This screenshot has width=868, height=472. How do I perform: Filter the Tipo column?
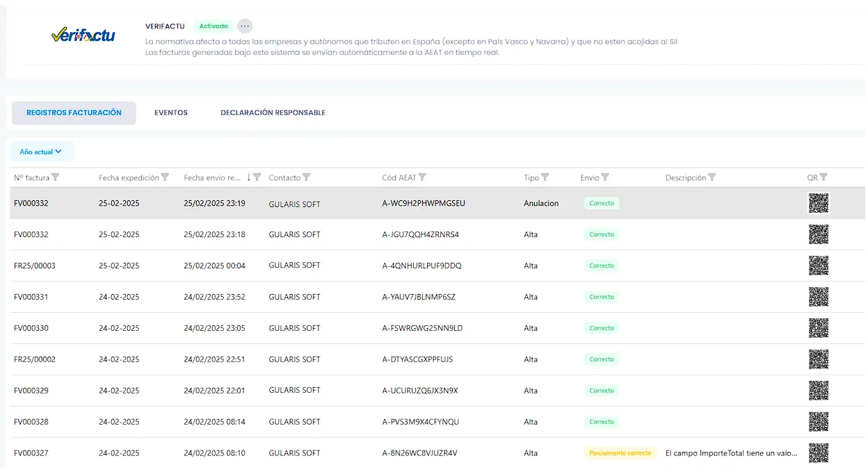[545, 177]
